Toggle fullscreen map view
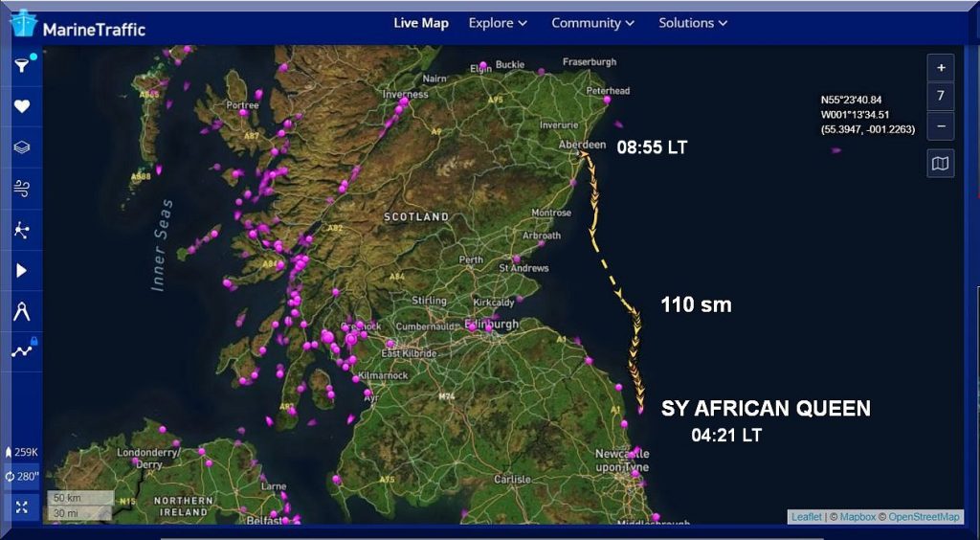The image size is (980, 540). tap(22, 506)
